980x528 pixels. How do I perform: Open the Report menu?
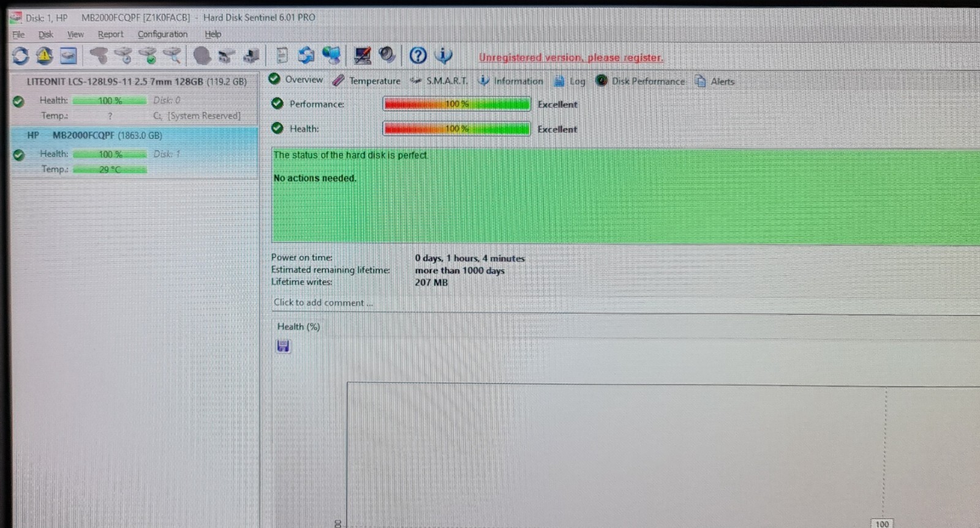click(110, 34)
